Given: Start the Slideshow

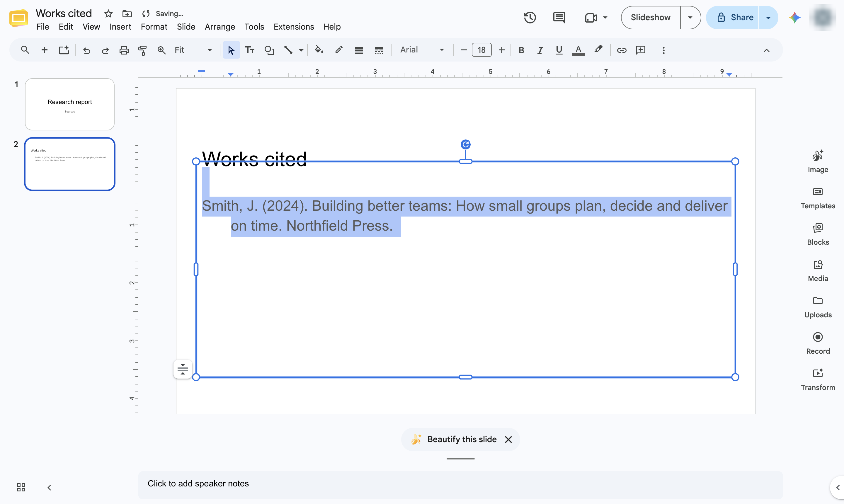Looking at the screenshot, I should pyautogui.click(x=650, y=17).
